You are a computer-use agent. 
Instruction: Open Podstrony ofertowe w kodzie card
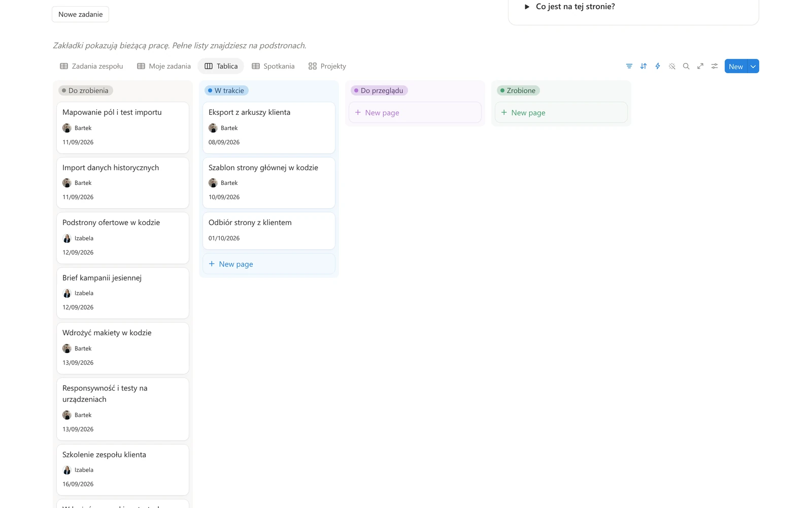point(122,238)
